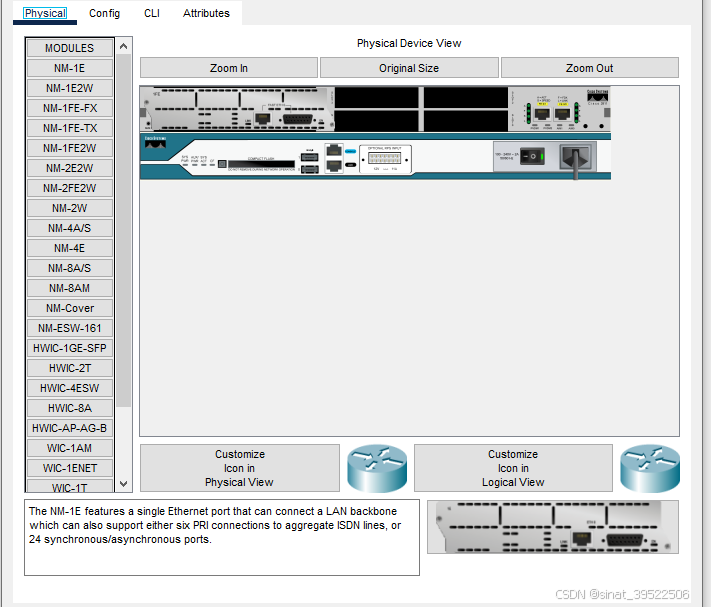The width and height of the screenshot is (711, 607).
Task: Click the power cable socket on router
Action: point(576,157)
